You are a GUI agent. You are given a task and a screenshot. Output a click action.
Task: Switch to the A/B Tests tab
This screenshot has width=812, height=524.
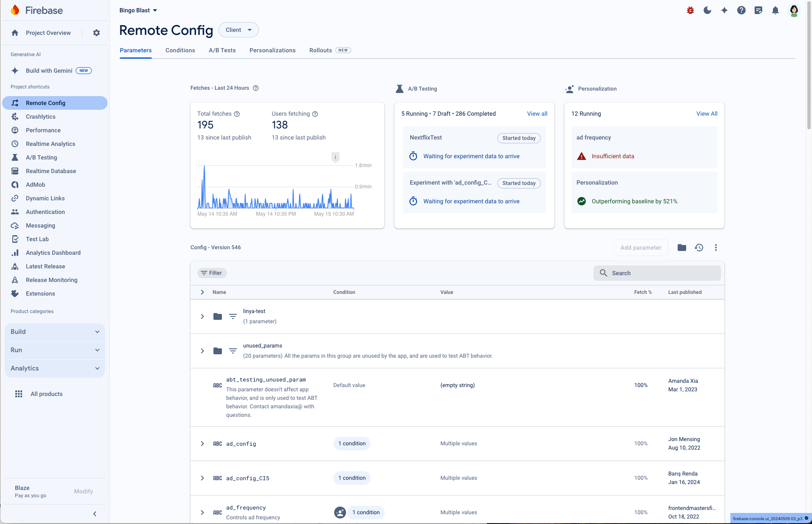pos(222,50)
